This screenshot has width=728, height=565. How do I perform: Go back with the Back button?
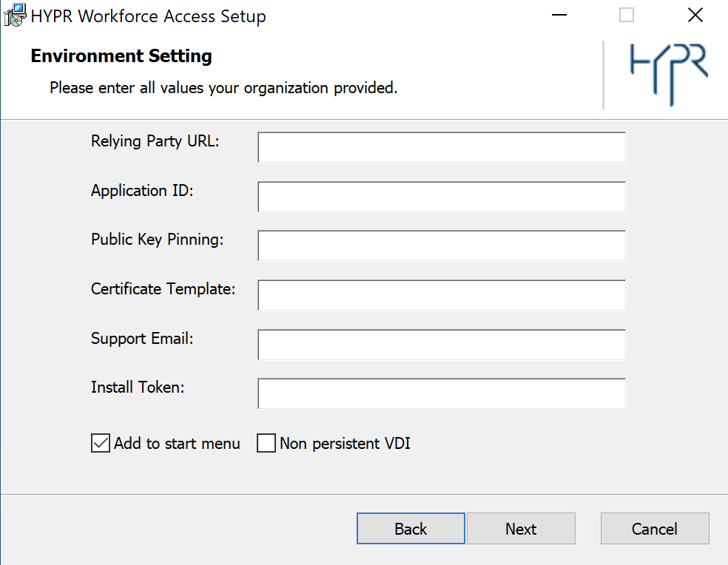pyautogui.click(x=411, y=528)
